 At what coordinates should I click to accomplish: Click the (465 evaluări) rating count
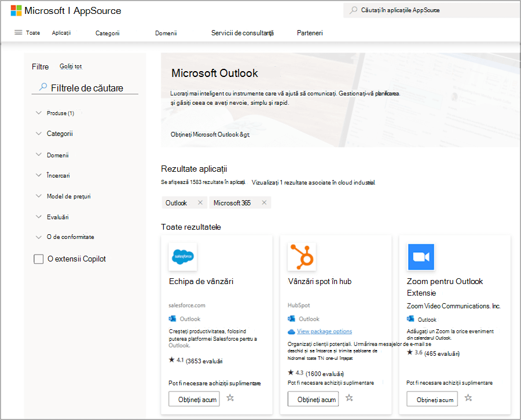442,353
